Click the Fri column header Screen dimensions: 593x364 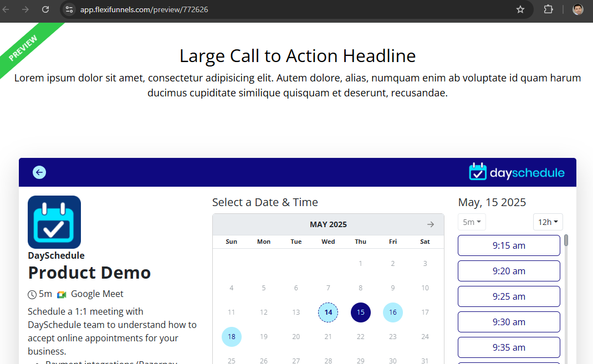(392, 242)
